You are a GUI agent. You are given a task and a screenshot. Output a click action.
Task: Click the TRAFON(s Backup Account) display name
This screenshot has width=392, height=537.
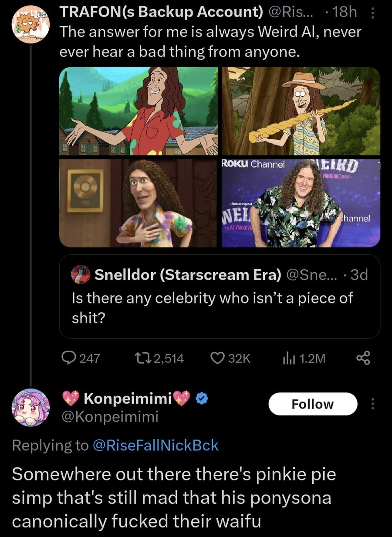(x=161, y=13)
